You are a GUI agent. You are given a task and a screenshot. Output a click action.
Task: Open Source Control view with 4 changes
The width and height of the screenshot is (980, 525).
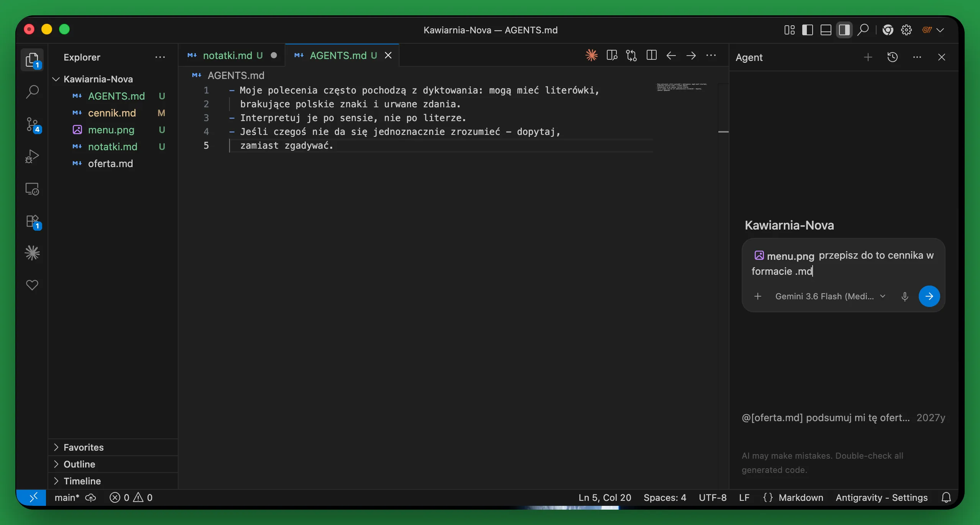tap(32, 125)
